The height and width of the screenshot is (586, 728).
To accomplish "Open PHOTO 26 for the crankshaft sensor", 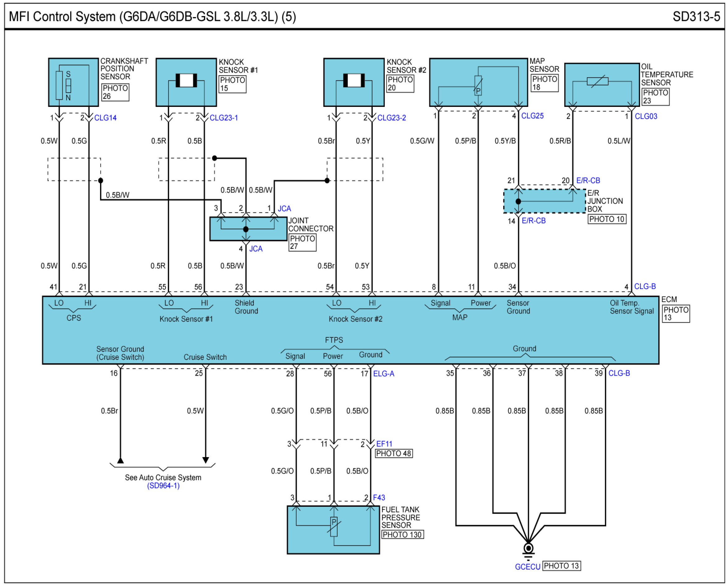I will (115, 92).
